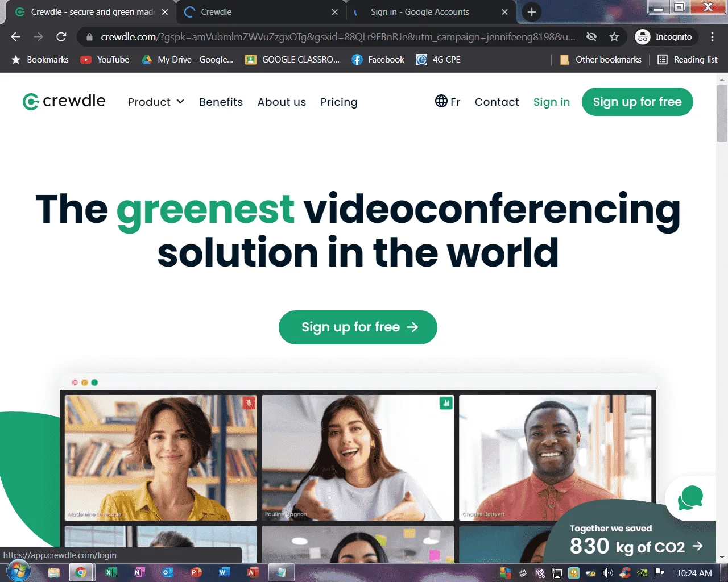Go to the Pricing page
Viewport: 728px width, 582px height.
339,102
